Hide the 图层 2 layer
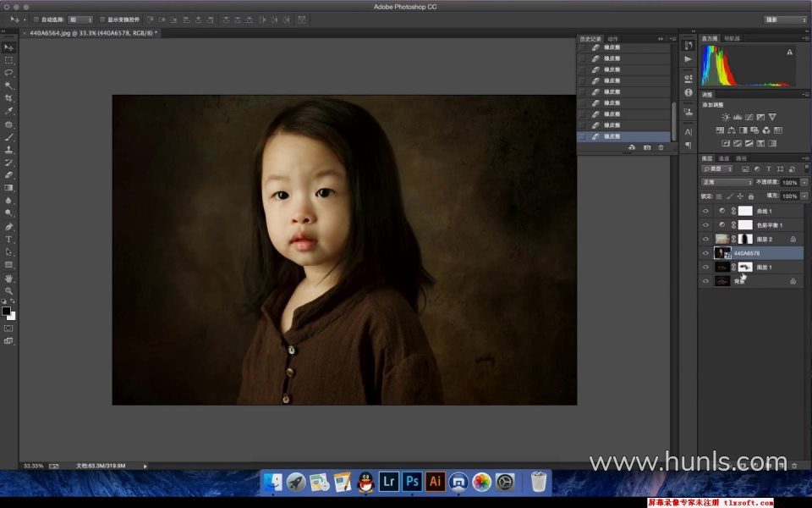This screenshot has width=812, height=508. tap(705, 239)
